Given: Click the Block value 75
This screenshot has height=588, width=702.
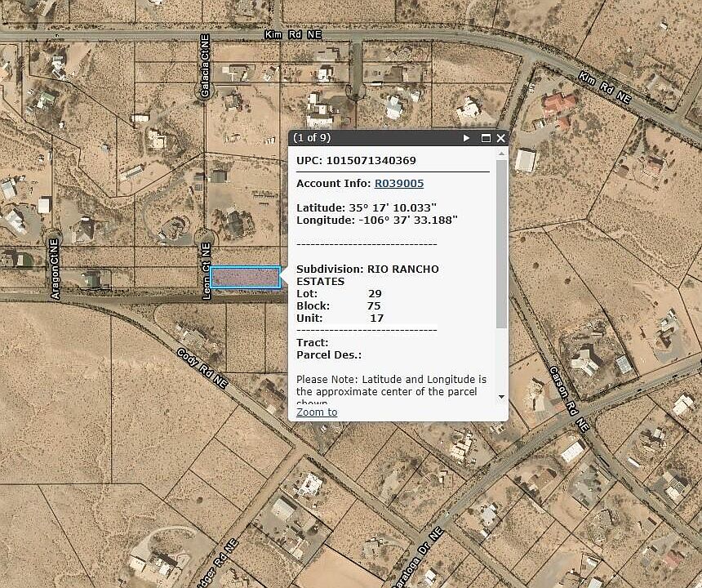Looking at the screenshot, I should point(374,306).
